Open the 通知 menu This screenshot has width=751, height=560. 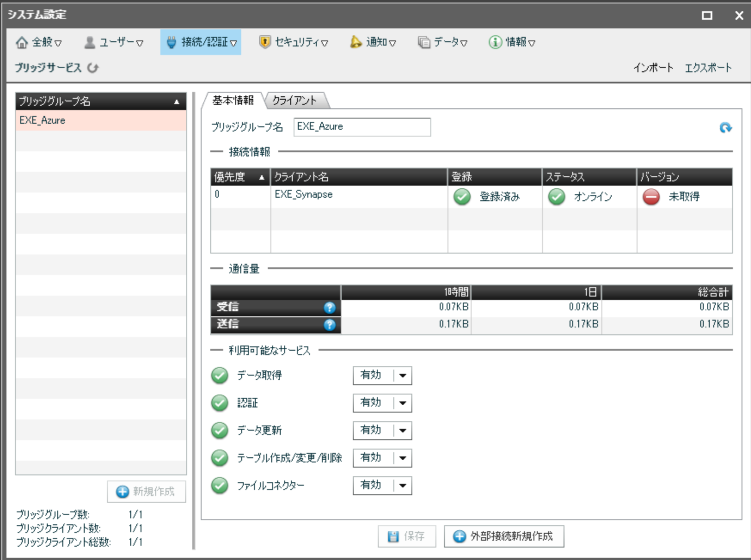373,42
